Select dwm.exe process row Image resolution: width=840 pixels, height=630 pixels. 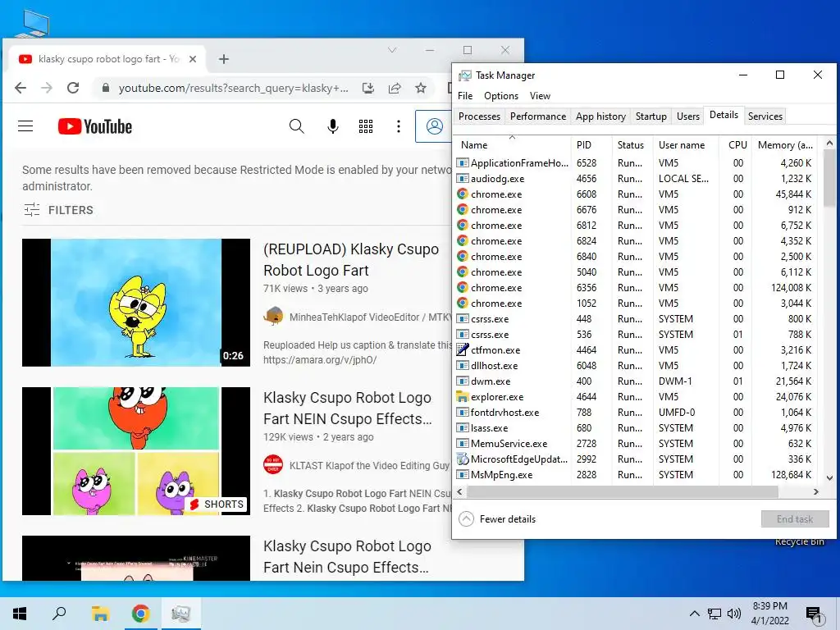pos(637,381)
